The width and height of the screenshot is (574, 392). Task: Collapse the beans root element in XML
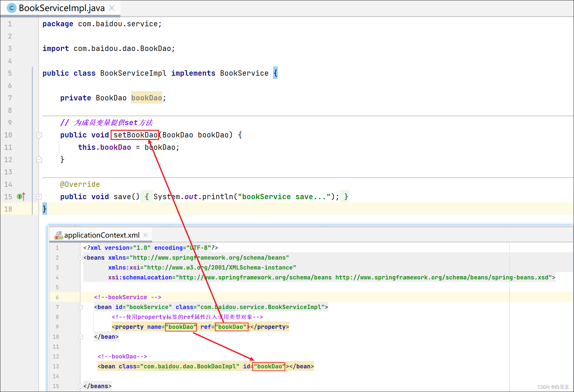pyautogui.click(x=80, y=258)
